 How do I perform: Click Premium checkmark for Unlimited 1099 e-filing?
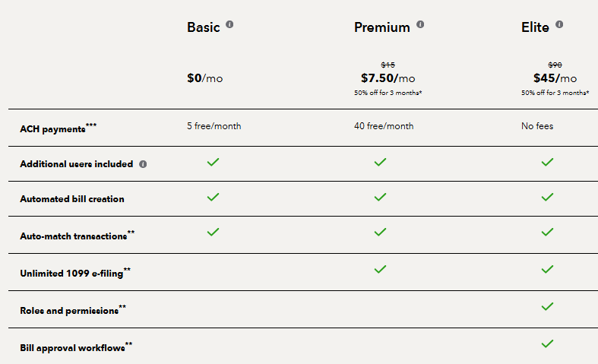point(381,269)
